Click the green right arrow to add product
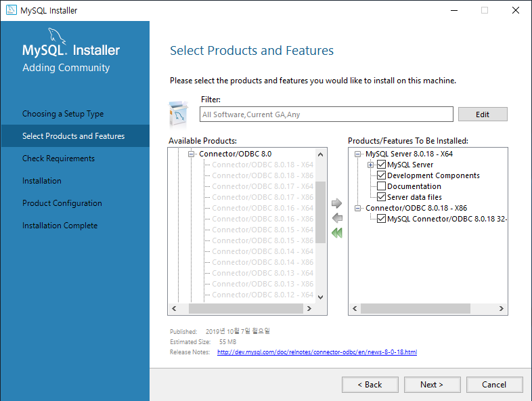 click(x=336, y=203)
